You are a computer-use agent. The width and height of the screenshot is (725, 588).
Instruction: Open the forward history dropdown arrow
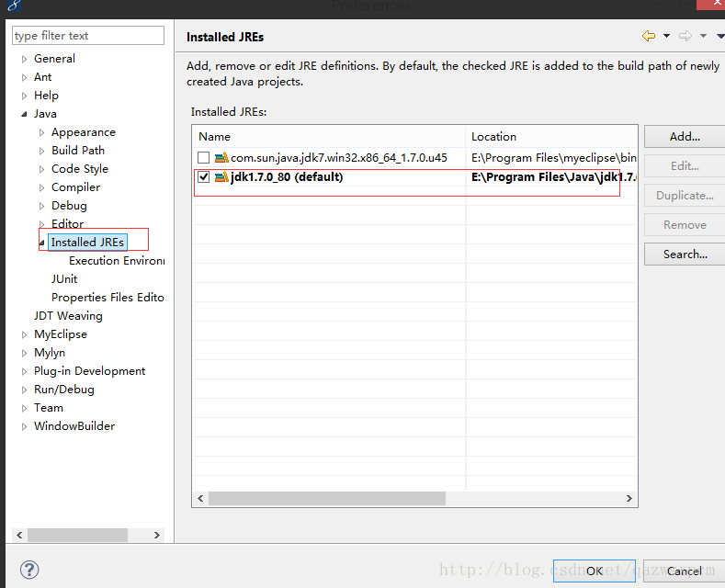pyautogui.click(x=703, y=36)
